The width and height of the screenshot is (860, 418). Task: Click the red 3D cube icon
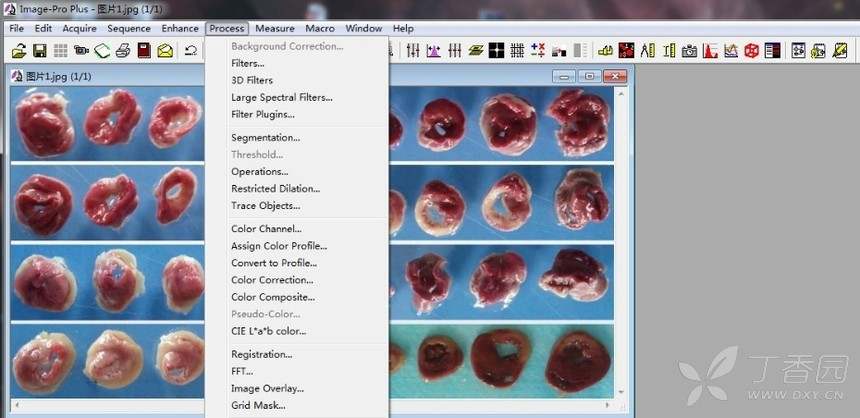751,50
